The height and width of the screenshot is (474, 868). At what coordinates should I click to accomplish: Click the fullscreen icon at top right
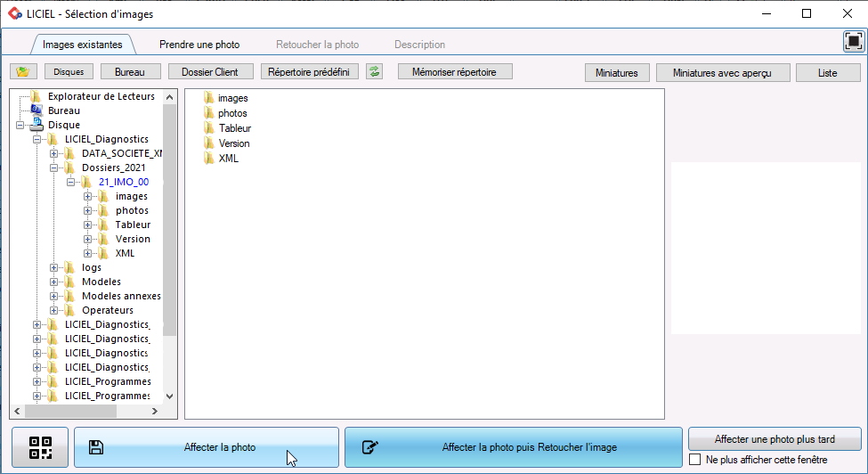tap(853, 42)
